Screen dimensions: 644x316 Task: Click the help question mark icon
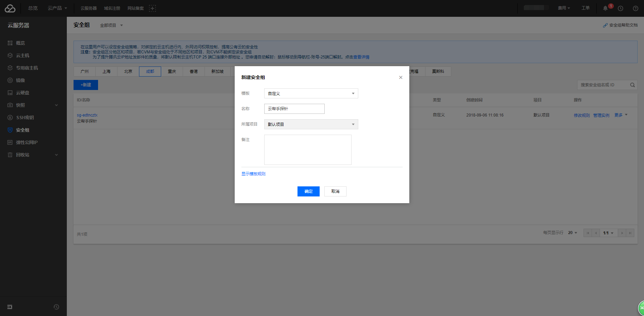point(635,8)
